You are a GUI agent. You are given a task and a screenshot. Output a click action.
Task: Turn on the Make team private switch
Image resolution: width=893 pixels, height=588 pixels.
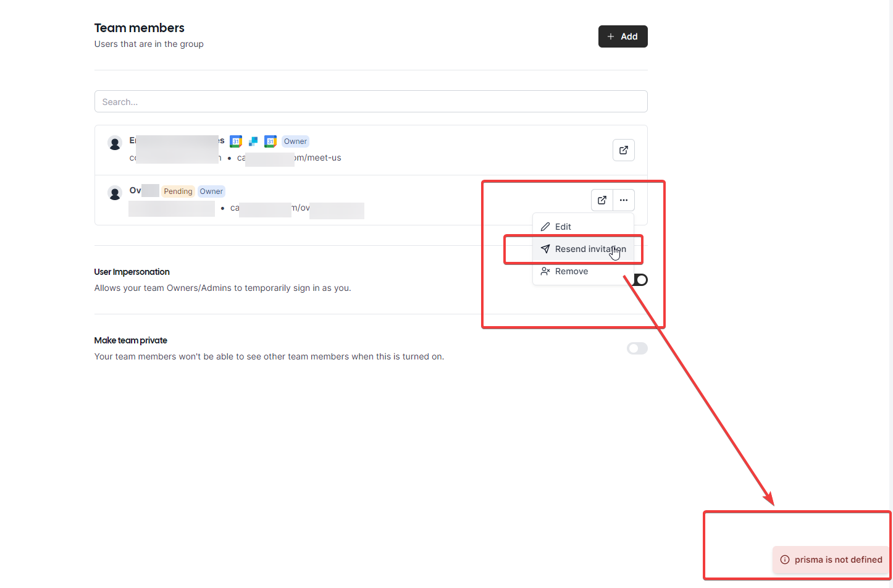click(637, 348)
